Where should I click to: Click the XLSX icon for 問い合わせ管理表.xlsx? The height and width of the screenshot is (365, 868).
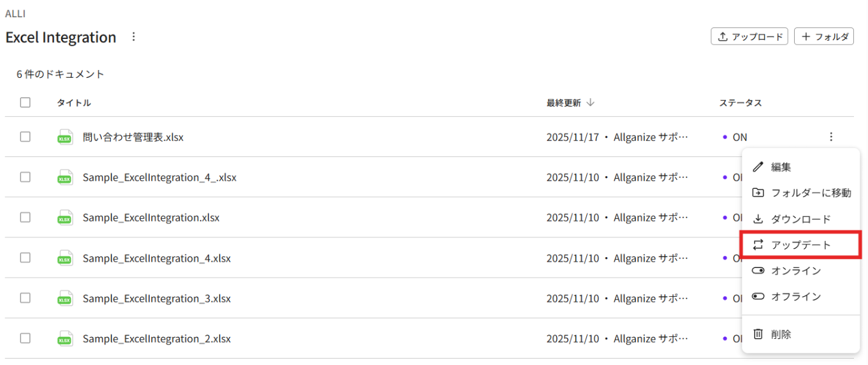pos(64,137)
